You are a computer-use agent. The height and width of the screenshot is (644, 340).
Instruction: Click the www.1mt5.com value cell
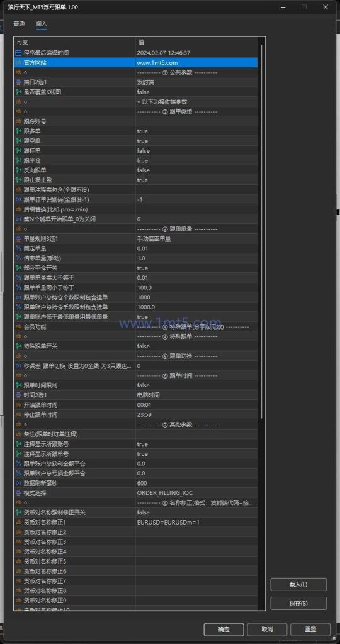(197, 62)
